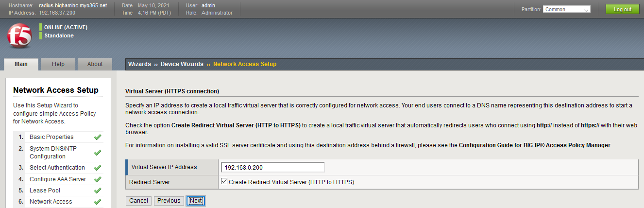Open the Help tab
The width and height of the screenshot is (644, 208).
[58, 64]
